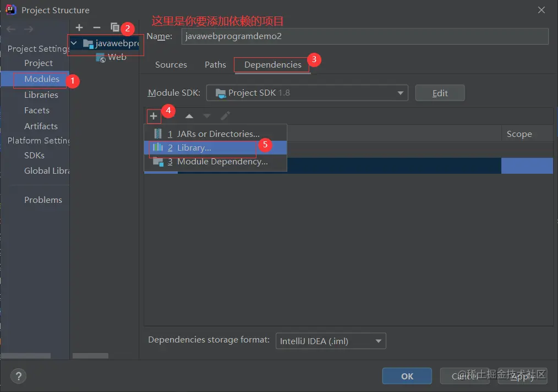Click the module Name input field
The height and width of the screenshot is (392, 558).
(x=365, y=36)
